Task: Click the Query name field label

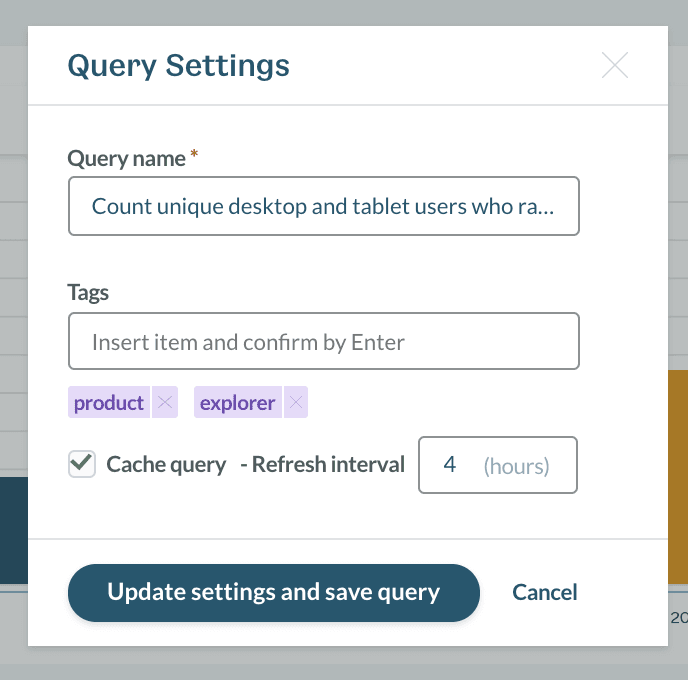Action: click(126, 159)
